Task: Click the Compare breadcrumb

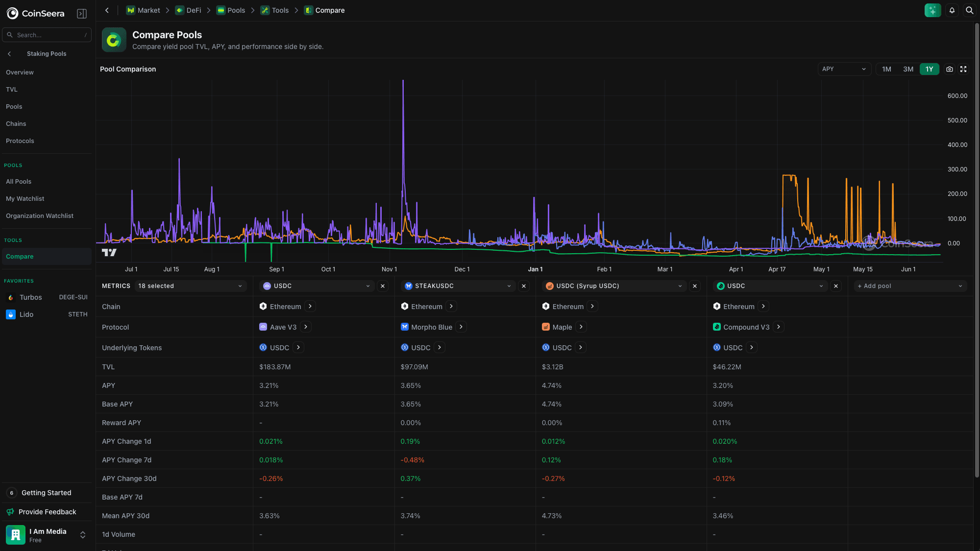Action: 324,10
